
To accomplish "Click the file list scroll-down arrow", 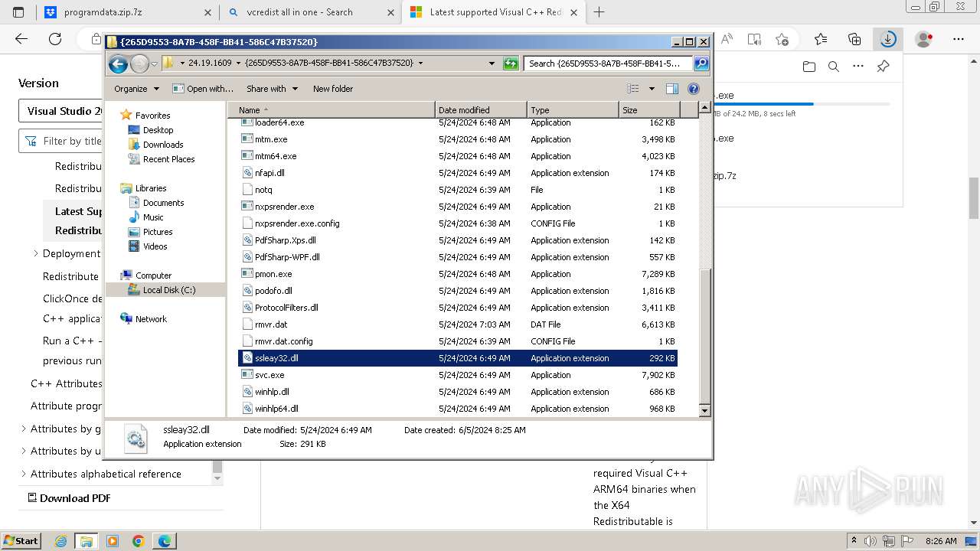I will click(705, 411).
